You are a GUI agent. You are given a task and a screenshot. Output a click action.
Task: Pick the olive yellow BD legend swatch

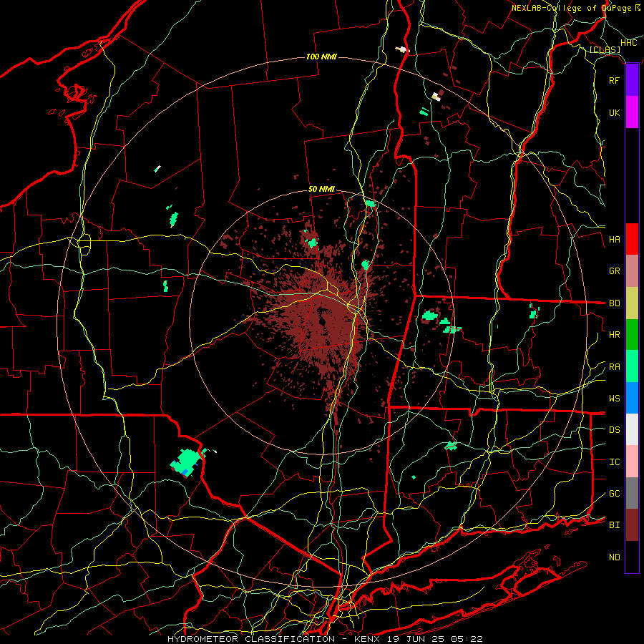tap(632, 303)
